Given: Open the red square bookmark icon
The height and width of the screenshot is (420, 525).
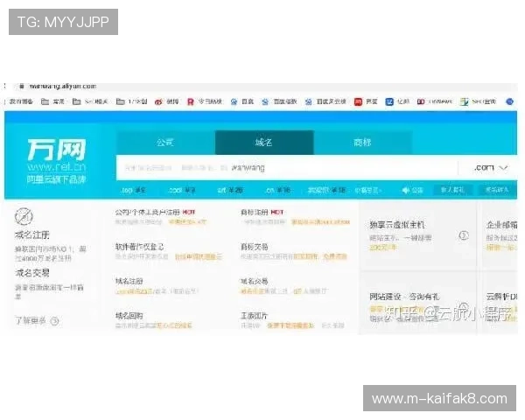Looking at the screenshot, I should 358,101.
